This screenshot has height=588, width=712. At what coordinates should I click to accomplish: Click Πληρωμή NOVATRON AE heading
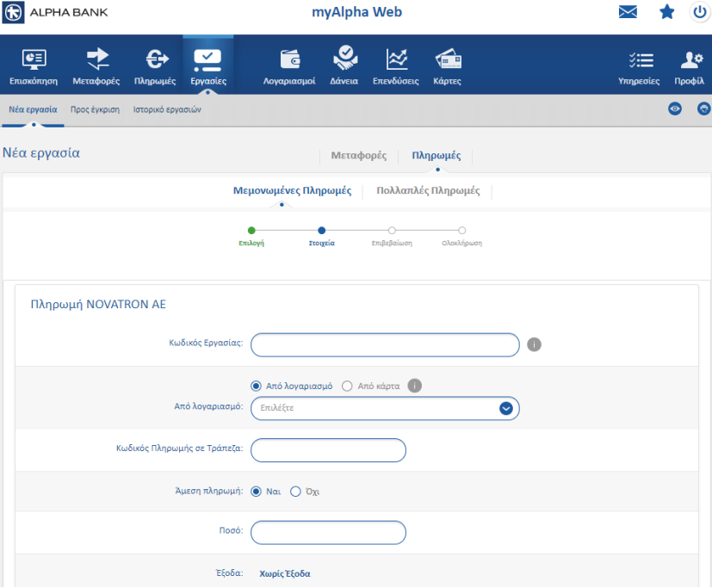(98, 304)
